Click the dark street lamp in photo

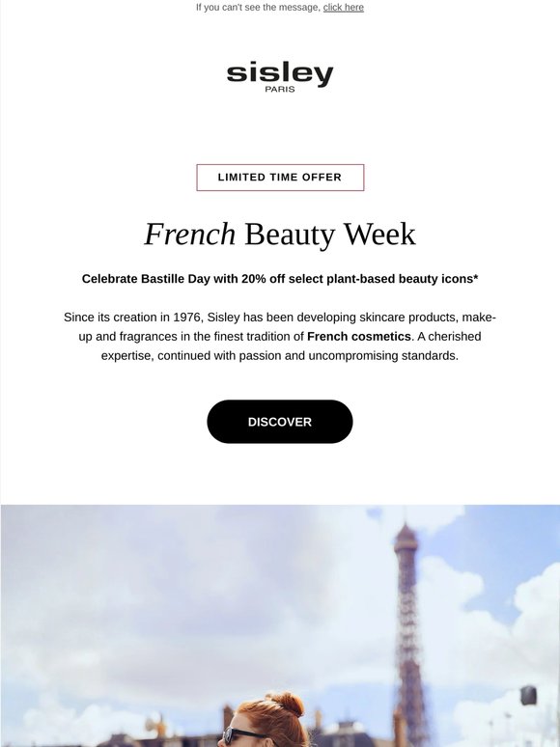(x=528, y=696)
